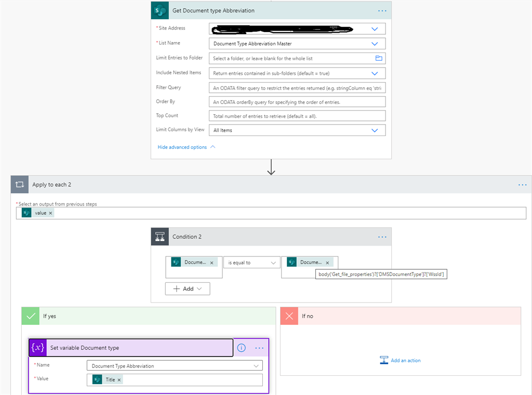The image size is (532, 395).
Task: Click the SharePoint icon on Get Document type Abbreviation
Action: pyautogui.click(x=159, y=10)
